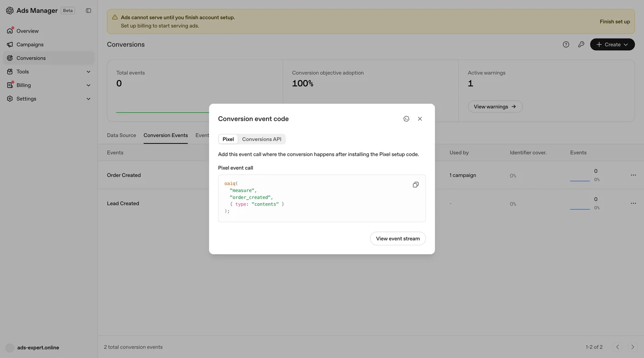Screen dimensions: 644x358
Task: Expand the Billing section chevron
Action: click(88, 85)
